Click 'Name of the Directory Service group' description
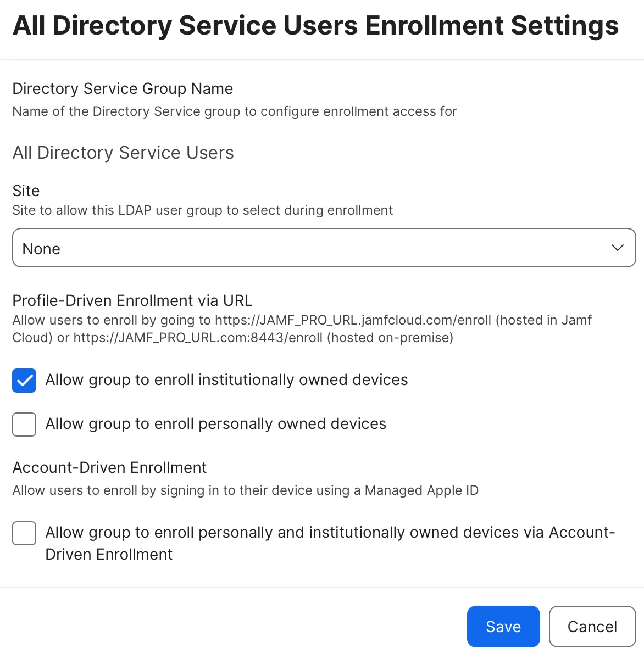Image resolution: width=644 pixels, height=659 pixels. click(235, 111)
